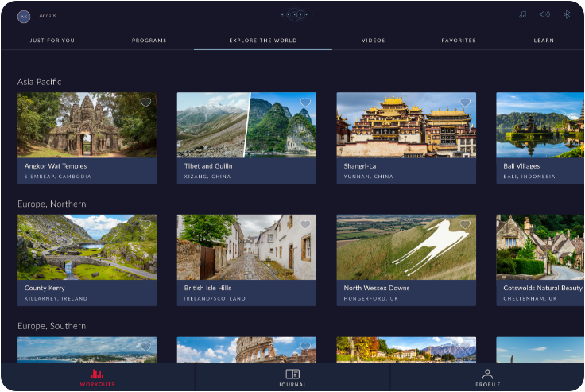
Task: Toggle heart on North Wessex Downs
Action: (465, 225)
